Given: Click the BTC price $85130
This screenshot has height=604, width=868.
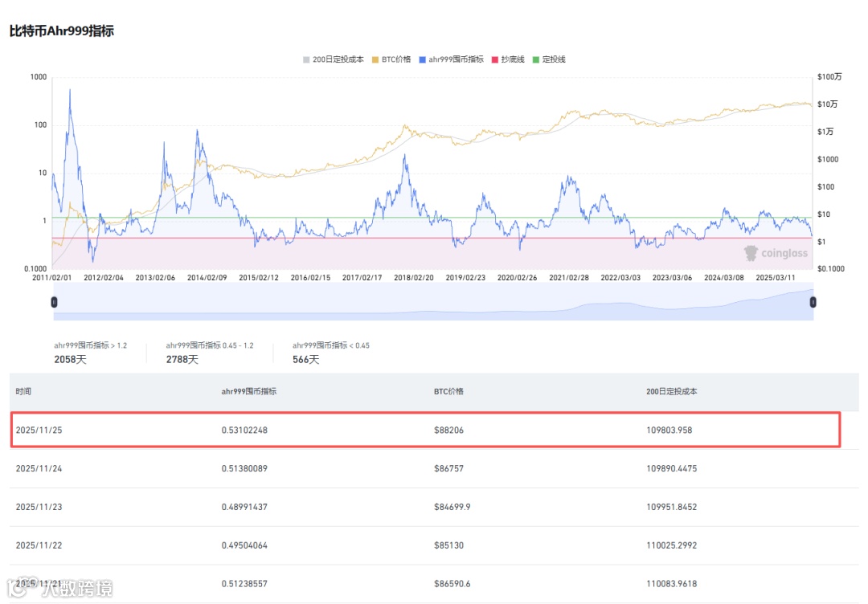Looking at the screenshot, I should (x=449, y=545).
